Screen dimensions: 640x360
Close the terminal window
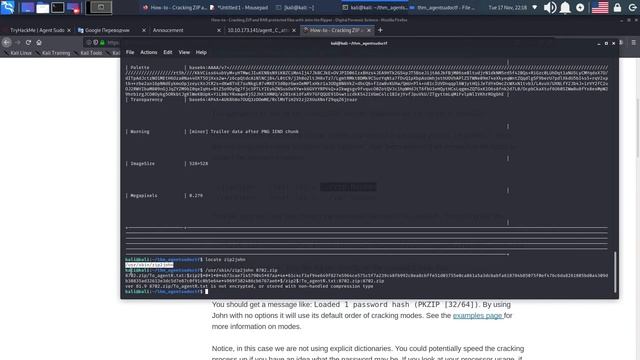(613, 43)
